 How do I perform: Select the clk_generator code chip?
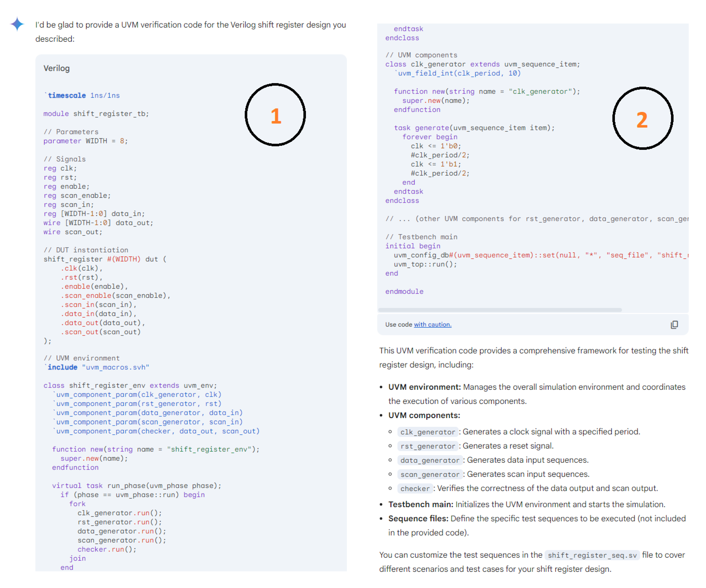click(427, 432)
